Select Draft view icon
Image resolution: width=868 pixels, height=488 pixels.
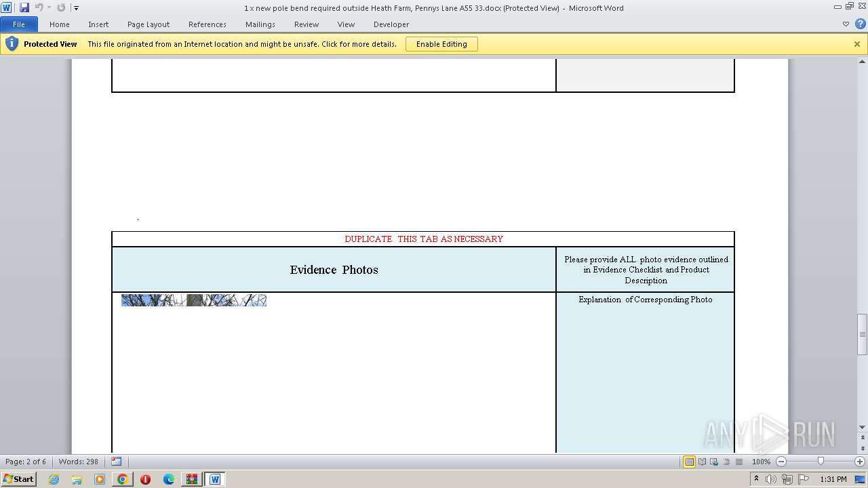[738, 462]
